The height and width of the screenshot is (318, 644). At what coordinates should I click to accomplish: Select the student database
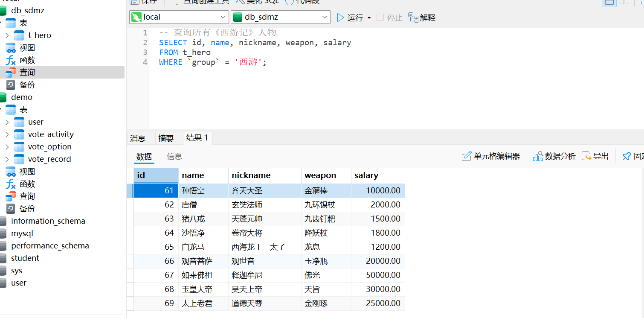point(25,258)
